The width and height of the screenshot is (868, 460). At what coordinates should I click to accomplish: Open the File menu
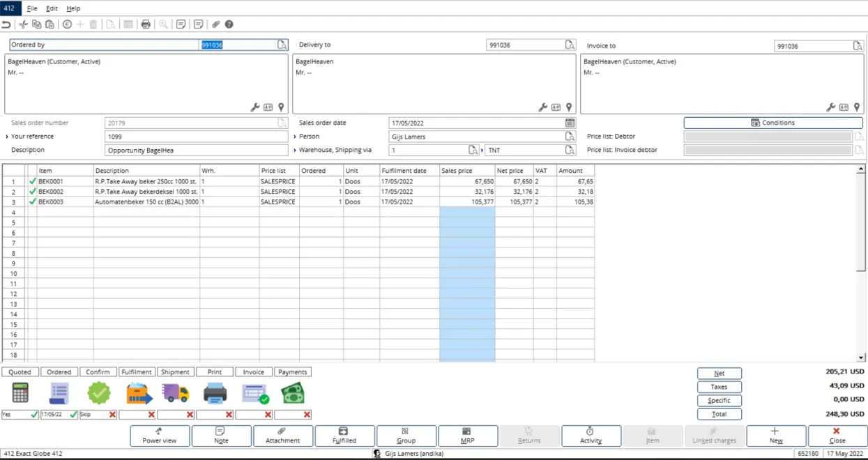pyautogui.click(x=32, y=8)
